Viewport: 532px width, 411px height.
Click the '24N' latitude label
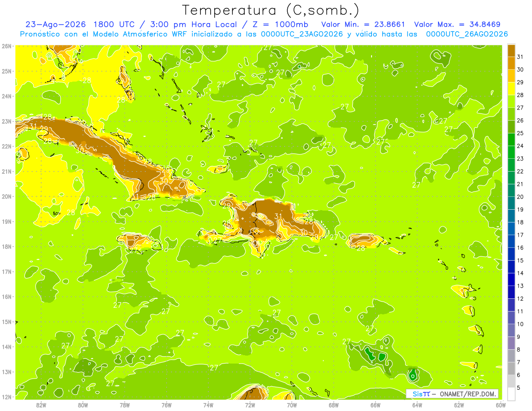[7, 96]
